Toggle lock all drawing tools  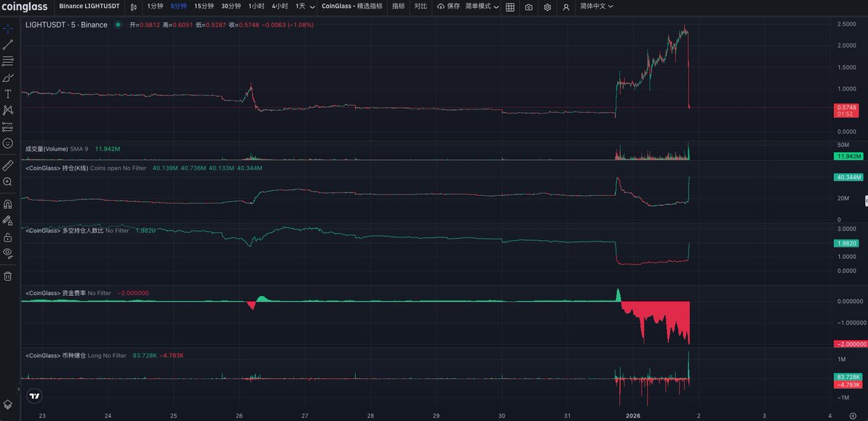coord(8,237)
